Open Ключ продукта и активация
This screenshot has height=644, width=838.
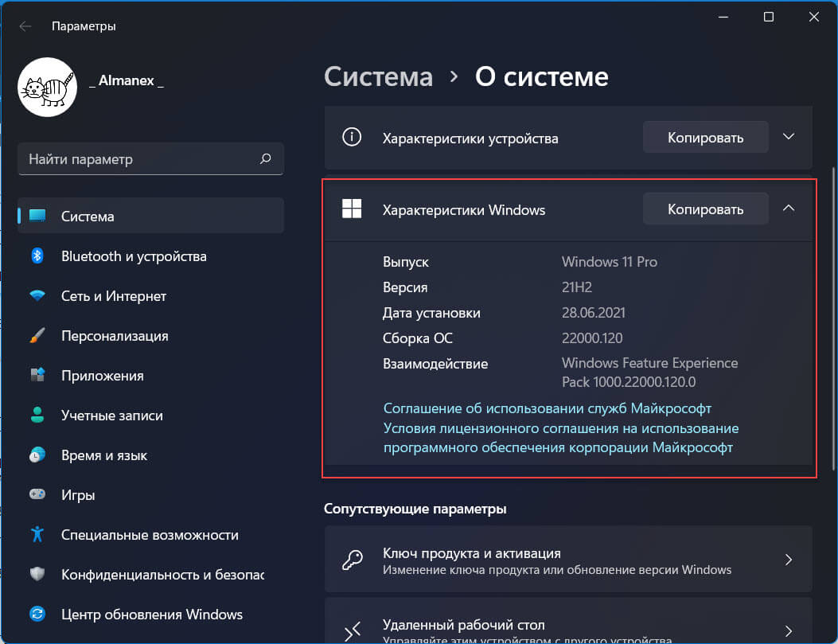click(x=568, y=560)
